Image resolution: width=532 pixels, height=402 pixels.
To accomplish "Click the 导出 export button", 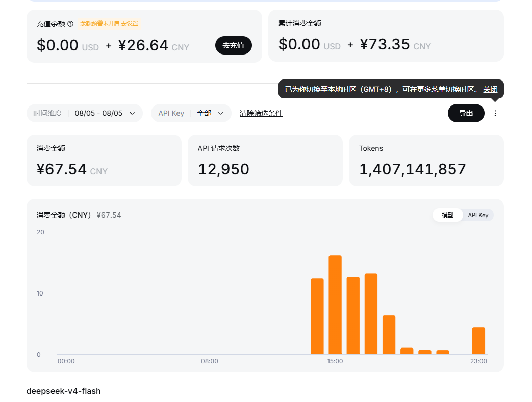I will point(466,113).
